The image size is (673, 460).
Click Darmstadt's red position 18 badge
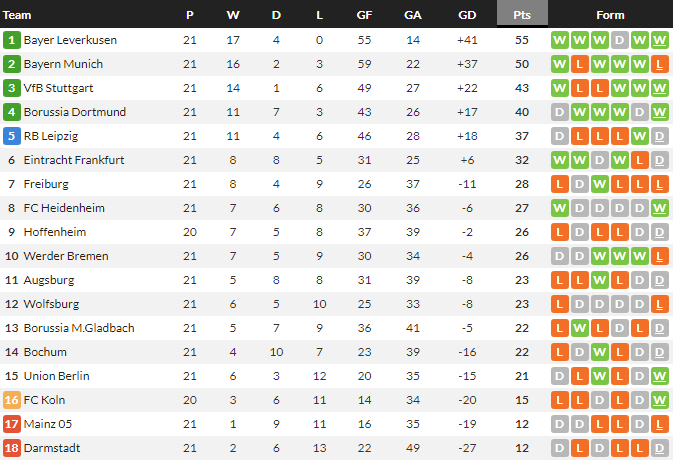tap(12, 448)
